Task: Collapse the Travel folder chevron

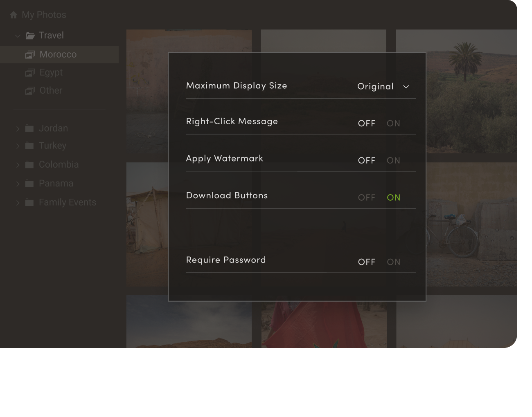Action: [x=18, y=36]
